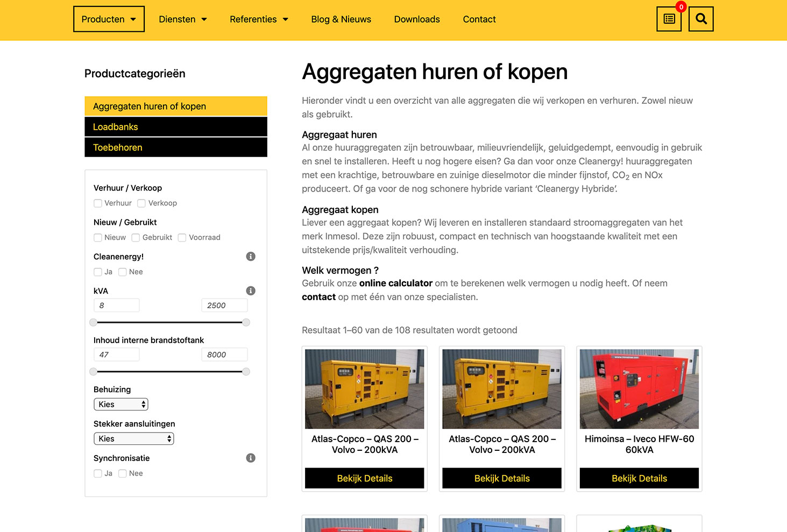Viewport: 787px width, 532px height.
Task: Open the quote list icon in header
Action: [669, 19]
